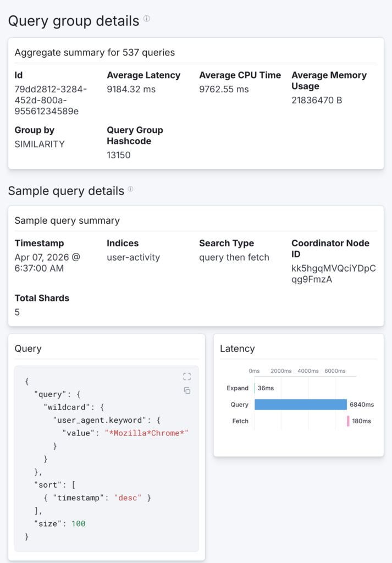Expand the query code block to fullscreen
This screenshot has width=392, height=563.
coord(187,376)
